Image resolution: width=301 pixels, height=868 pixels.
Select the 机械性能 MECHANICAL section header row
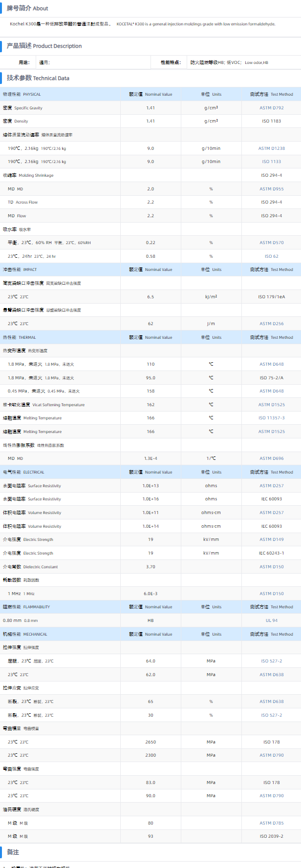[25, 634]
